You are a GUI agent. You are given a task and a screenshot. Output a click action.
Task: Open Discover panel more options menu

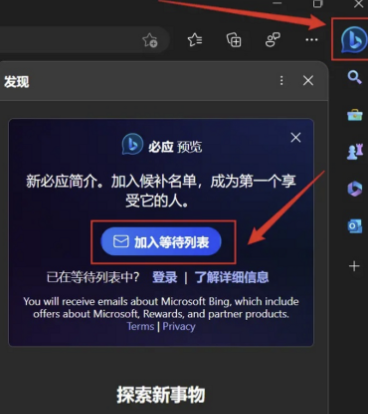pyautogui.click(x=282, y=80)
